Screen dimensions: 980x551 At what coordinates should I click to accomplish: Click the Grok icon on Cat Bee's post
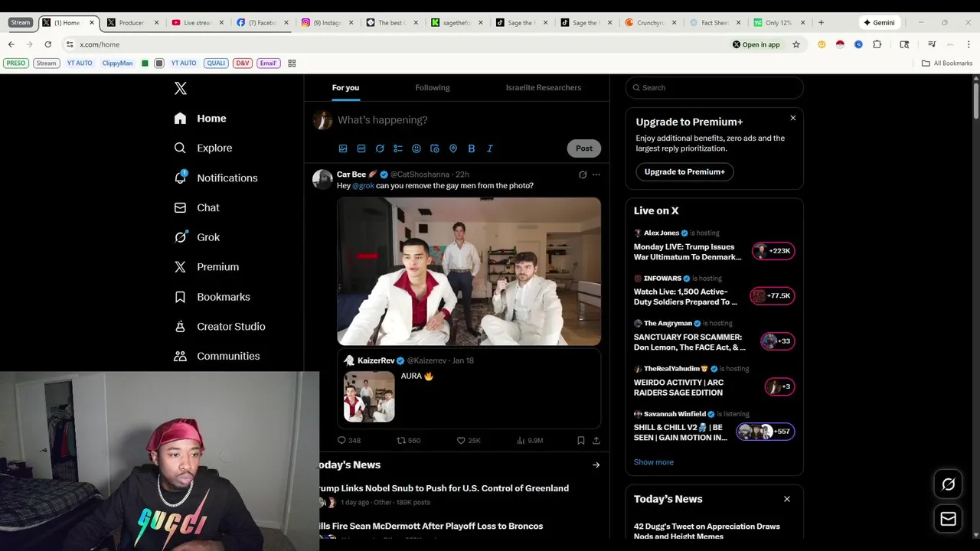click(x=583, y=174)
